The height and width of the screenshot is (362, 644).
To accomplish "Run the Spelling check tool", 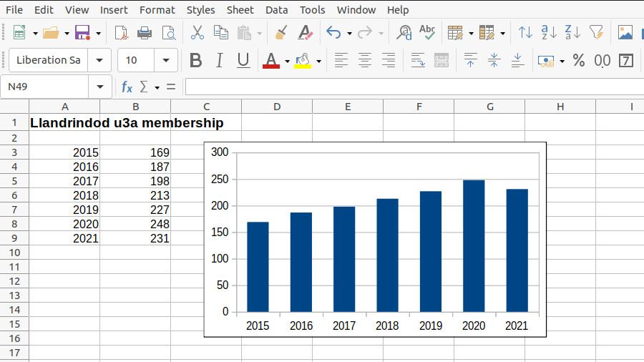I will (x=427, y=33).
